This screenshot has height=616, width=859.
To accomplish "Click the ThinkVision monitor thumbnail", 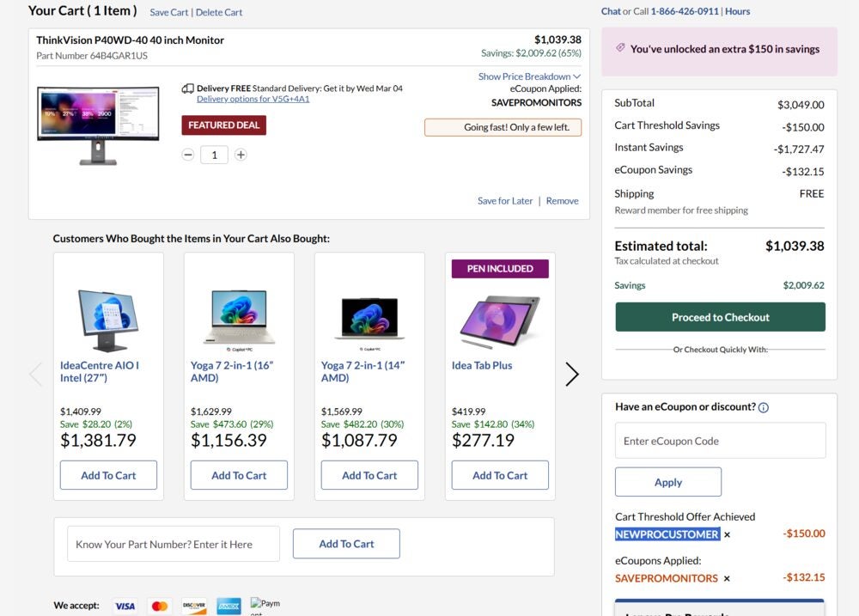I will (98, 123).
